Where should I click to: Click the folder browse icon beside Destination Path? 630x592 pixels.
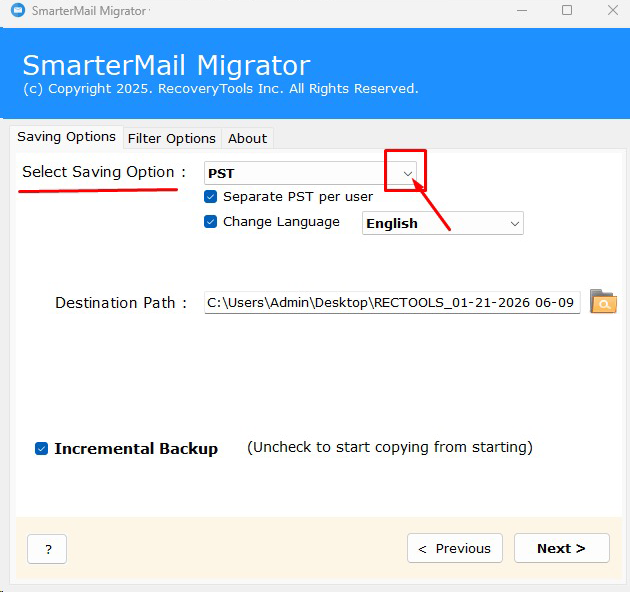point(603,301)
